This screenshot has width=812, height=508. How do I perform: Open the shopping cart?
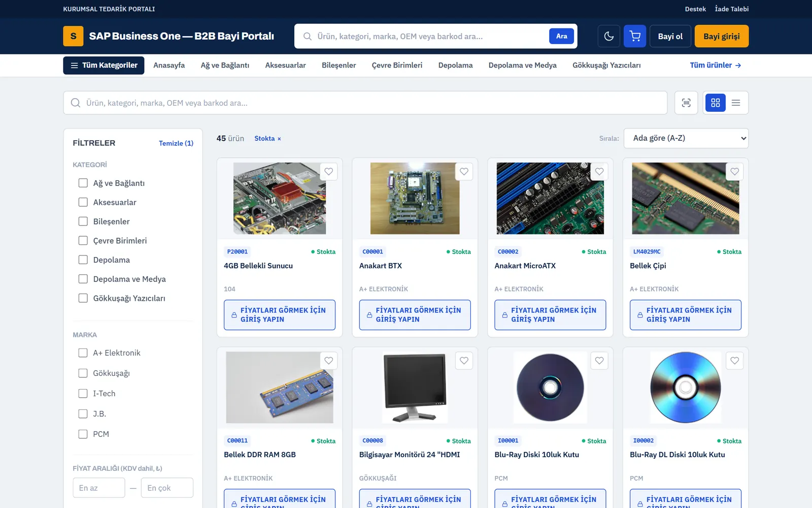[635, 36]
